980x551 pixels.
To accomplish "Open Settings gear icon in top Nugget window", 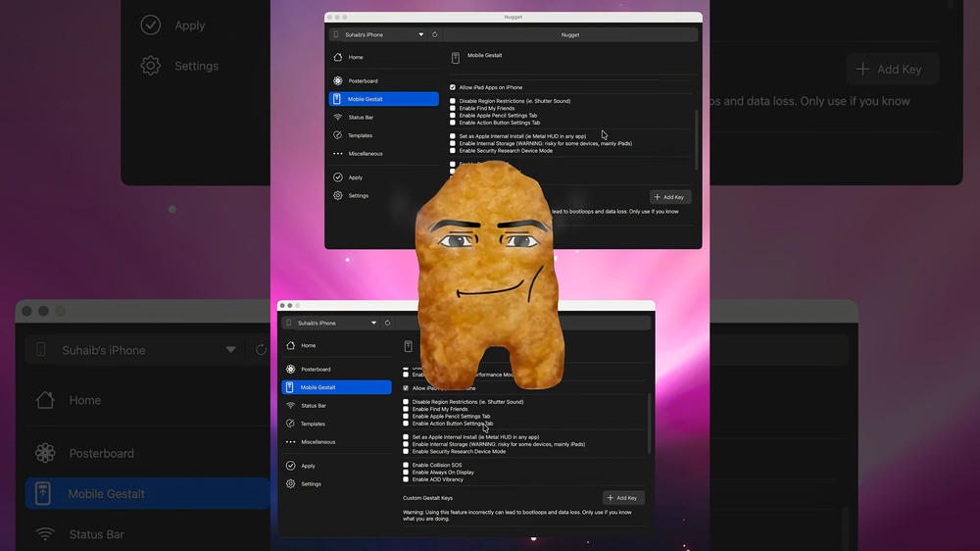I will 338,195.
